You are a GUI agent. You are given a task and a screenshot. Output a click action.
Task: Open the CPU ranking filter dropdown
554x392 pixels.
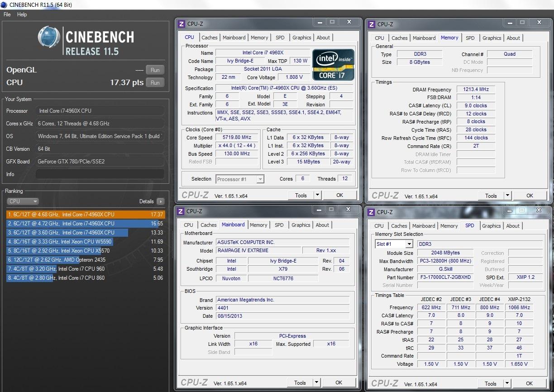pyautogui.click(x=23, y=201)
